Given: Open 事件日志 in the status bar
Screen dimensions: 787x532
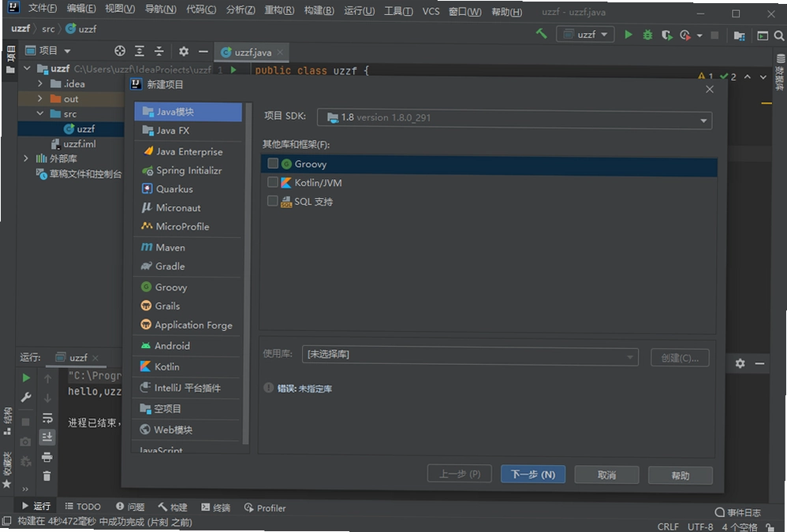Looking at the screenshot, I should 737,512.
